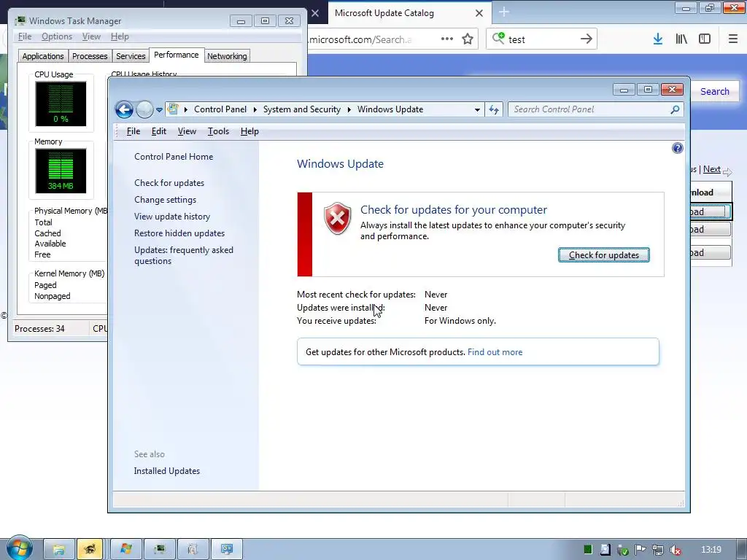Switch to Services tab in Task Manager
747x560 pixels.
click(x=131, y=56)
